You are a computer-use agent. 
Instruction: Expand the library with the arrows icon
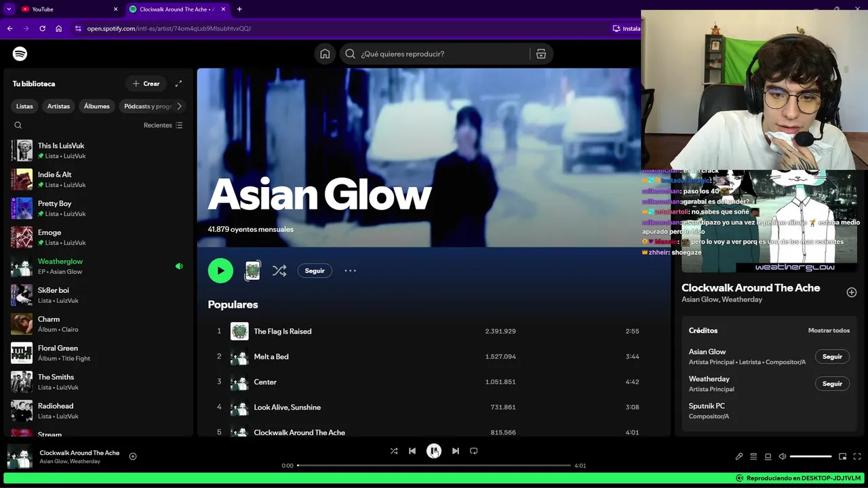[178, 83]
